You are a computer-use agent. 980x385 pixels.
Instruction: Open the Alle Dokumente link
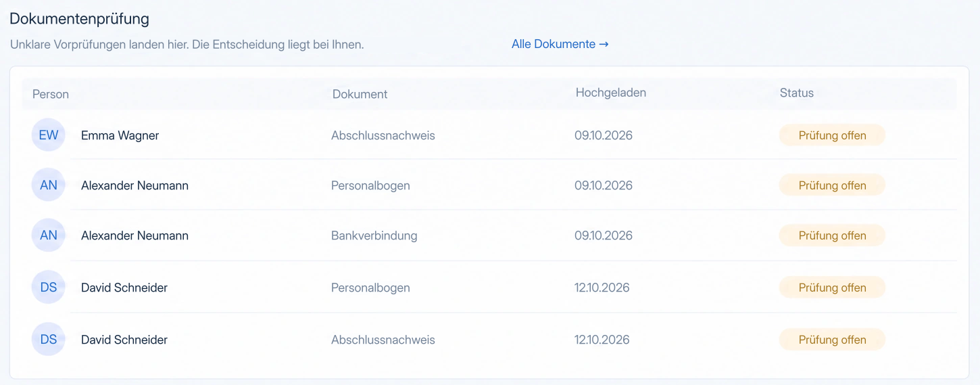pos(560,44)
